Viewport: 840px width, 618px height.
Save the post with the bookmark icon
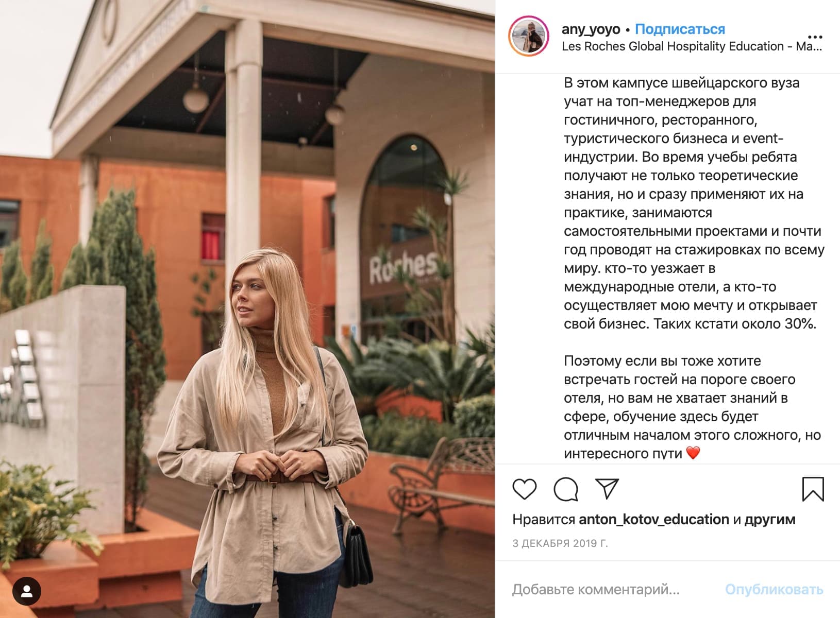(813, 489)
